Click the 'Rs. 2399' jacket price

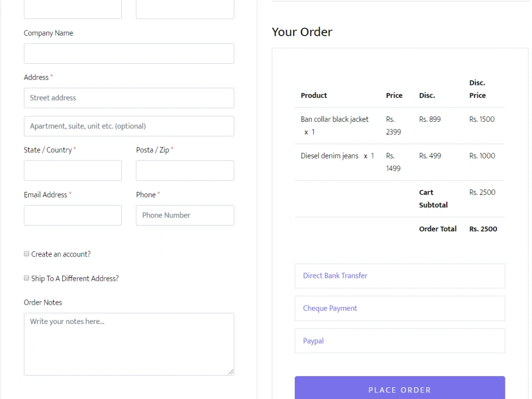coord(394,126)
